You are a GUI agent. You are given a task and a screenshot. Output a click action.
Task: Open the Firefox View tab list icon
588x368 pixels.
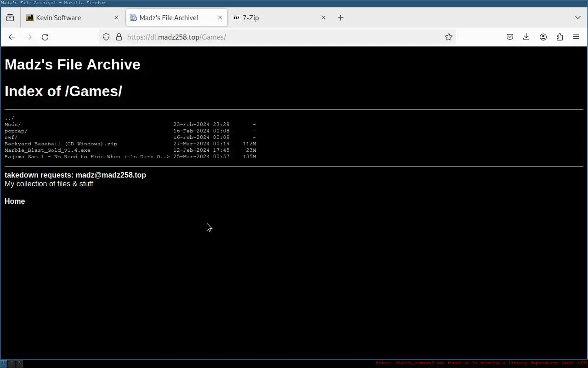pos(10,17)
